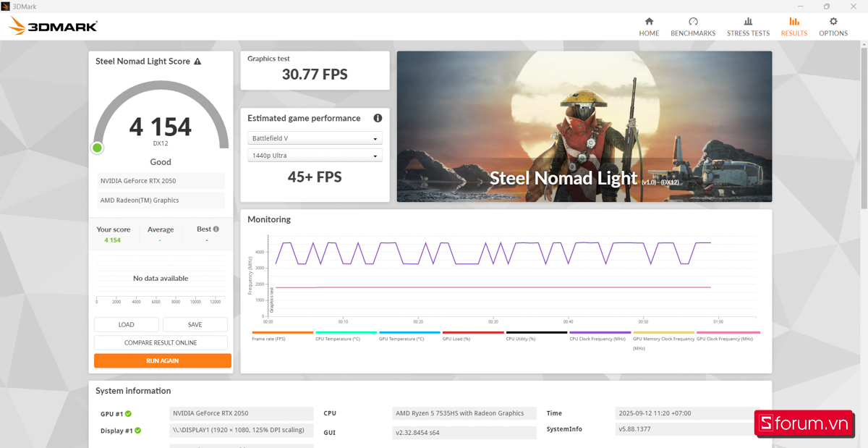Click GPU #1 NVIDIA GeForce RTX 2050 field
This screenshot has width=868, height=448.
point(242,413)
